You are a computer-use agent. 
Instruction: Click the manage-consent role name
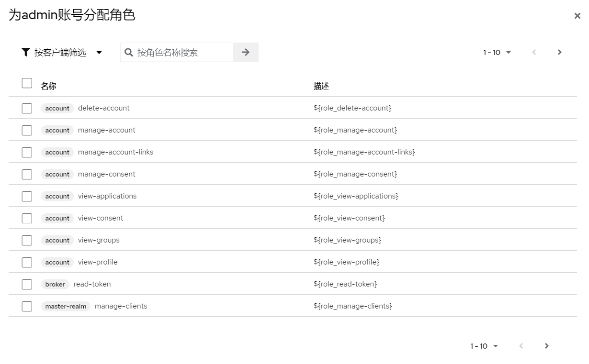107,174
